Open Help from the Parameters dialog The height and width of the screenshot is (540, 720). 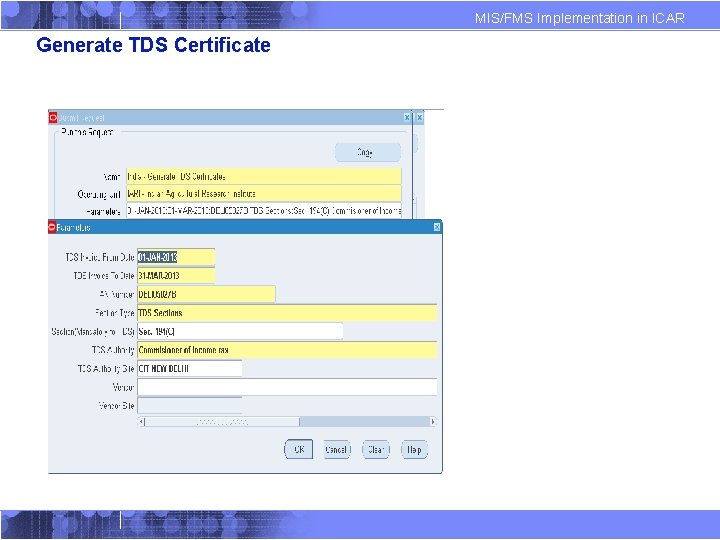click(414, 450)
